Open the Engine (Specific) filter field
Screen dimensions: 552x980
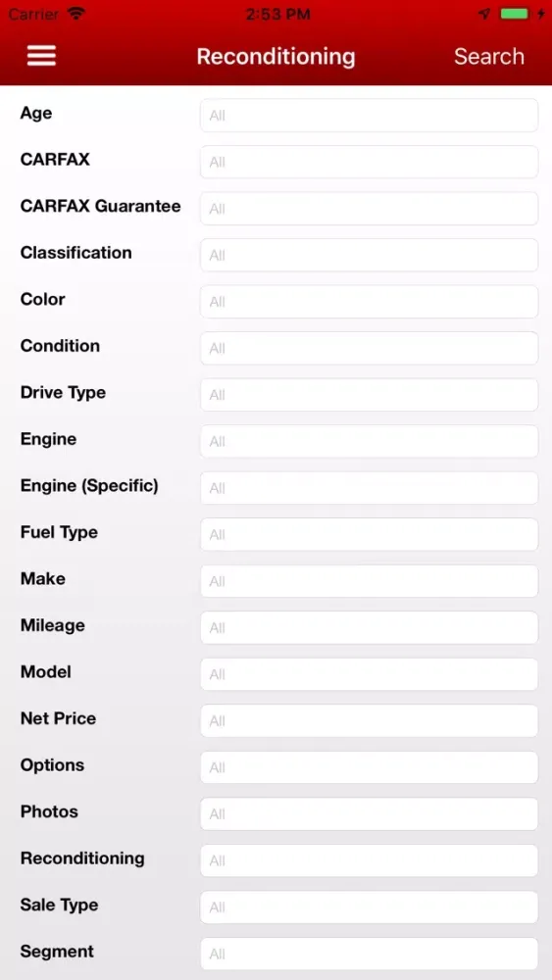tap(369, 488)
